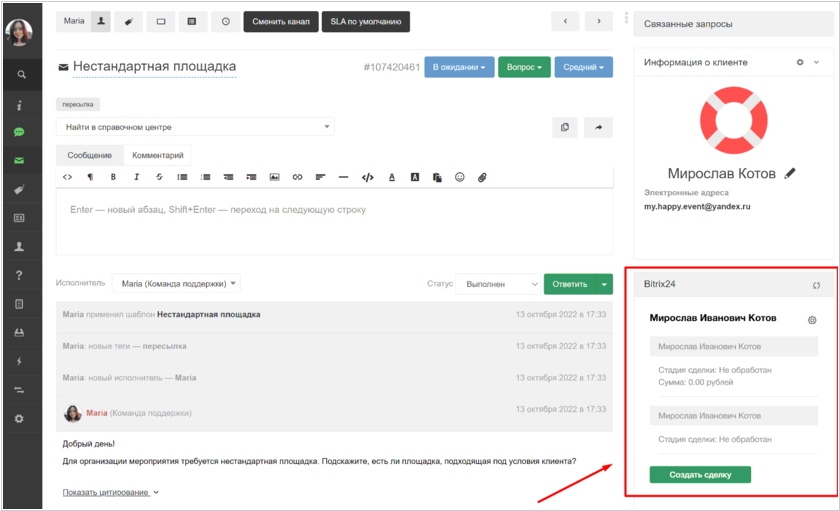Viewport: 840px width, 511px height.
Task: Insert a horizontal line
Action: click(x=343, y=177)
